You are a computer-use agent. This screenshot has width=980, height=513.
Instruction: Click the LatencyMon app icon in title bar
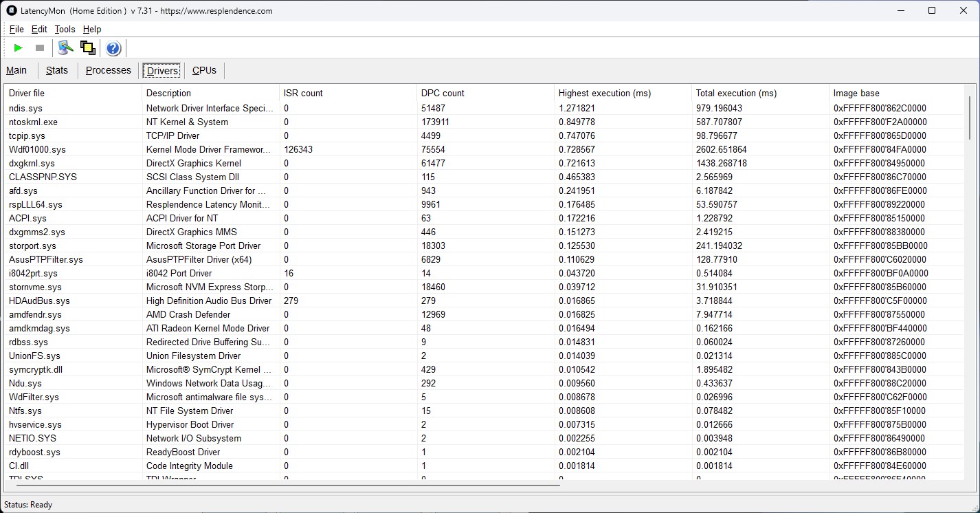[11, 10]
